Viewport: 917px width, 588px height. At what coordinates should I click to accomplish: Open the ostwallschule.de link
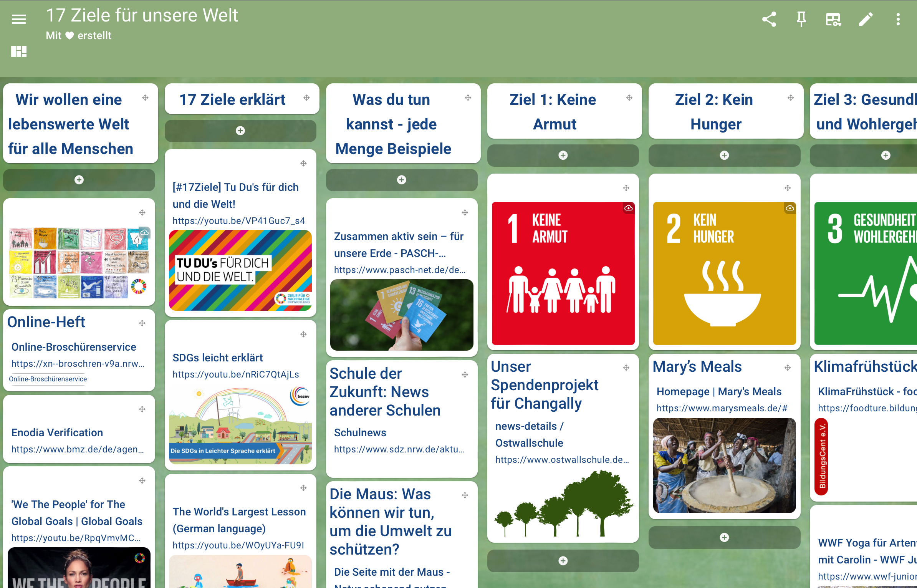(562, 459)
